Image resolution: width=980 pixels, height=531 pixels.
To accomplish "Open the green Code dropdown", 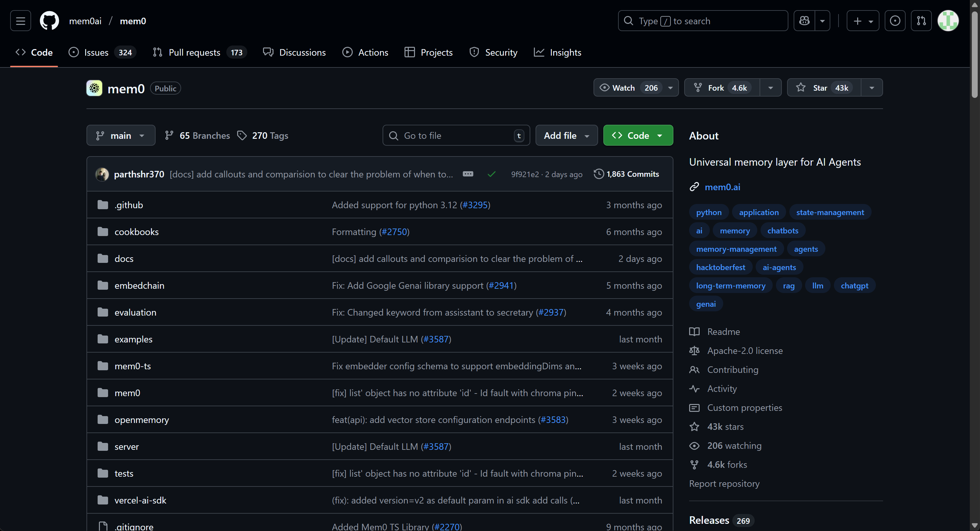I will point(638,136).
